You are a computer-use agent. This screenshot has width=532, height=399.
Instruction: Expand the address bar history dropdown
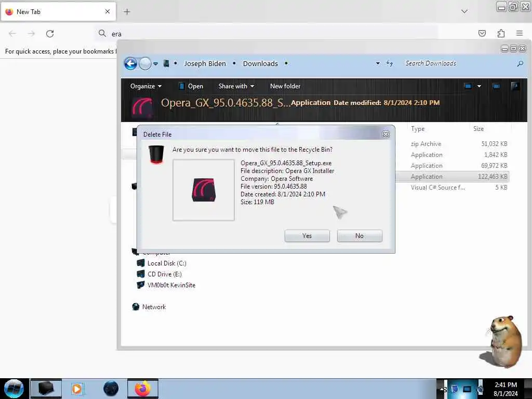[378, 63]
